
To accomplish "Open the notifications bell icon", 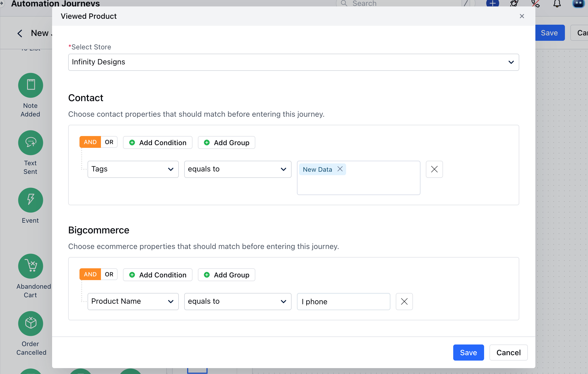I will coord(557,3).
